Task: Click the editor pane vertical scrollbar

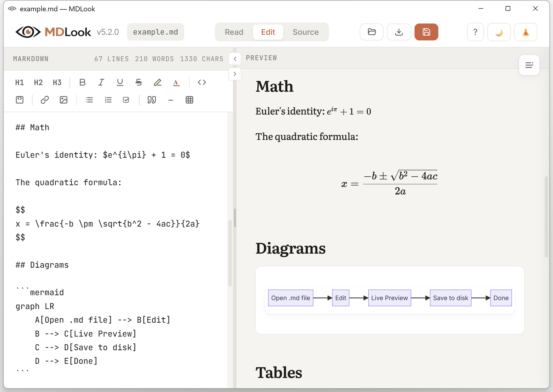Action: 230,253
